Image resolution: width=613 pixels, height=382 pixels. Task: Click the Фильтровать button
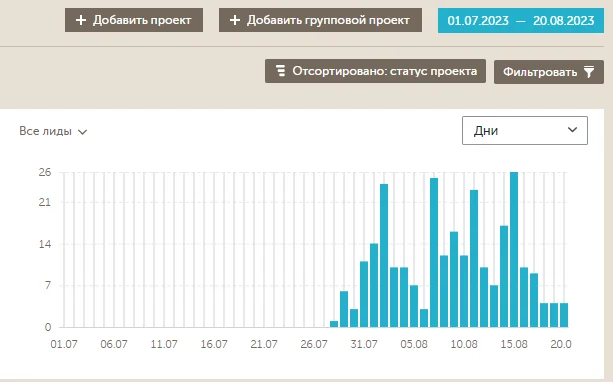click(549, 72)
